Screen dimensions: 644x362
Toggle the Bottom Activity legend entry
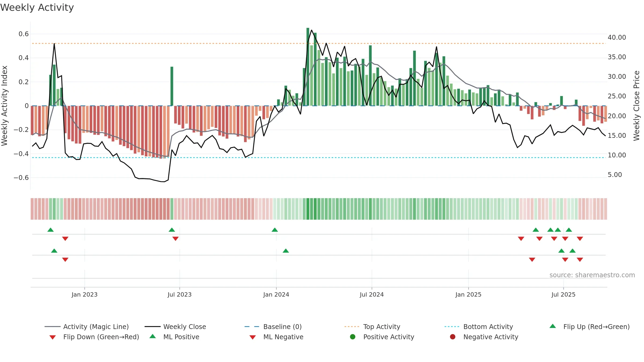coord(479,327)
